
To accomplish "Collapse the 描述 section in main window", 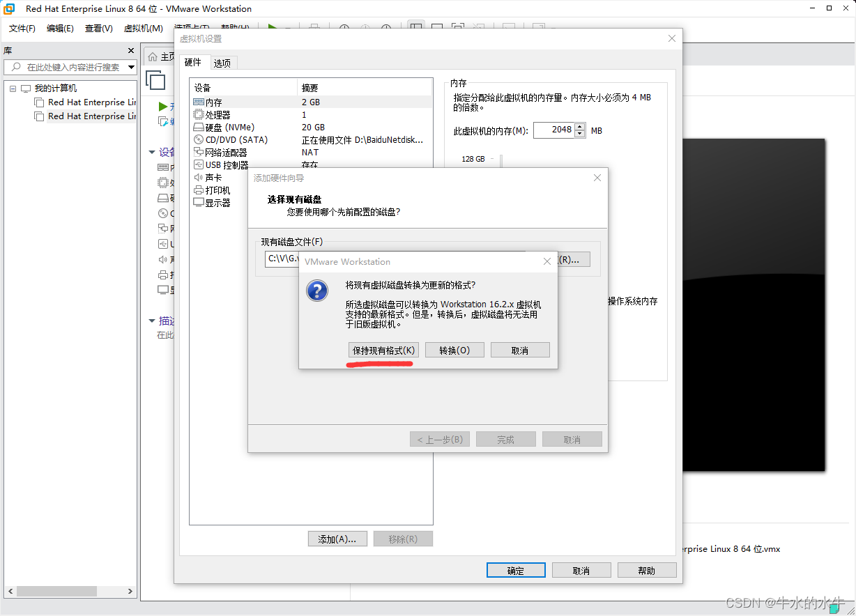I will pyautogui.click(x=152, y=321).
